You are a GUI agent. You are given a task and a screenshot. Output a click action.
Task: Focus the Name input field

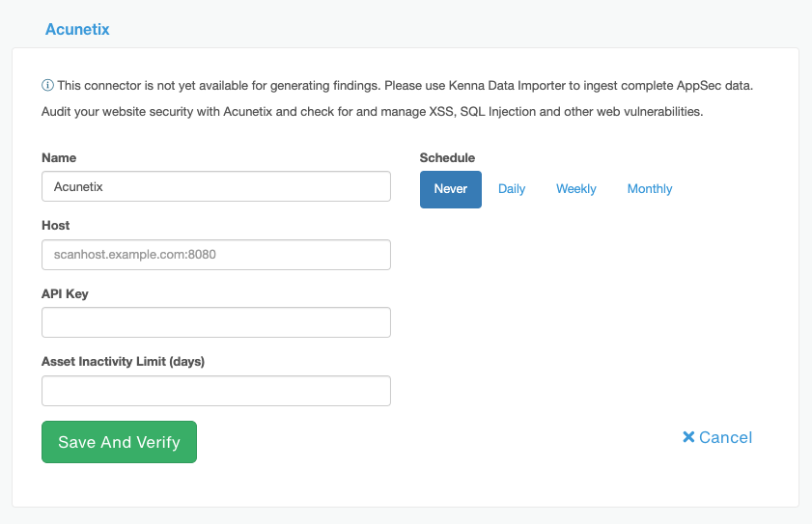click(x=216, y=186)
